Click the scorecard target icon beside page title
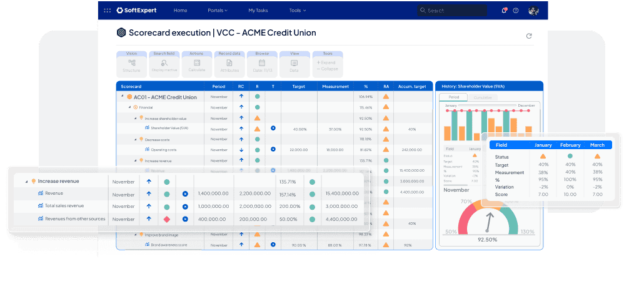 (121, 33)
